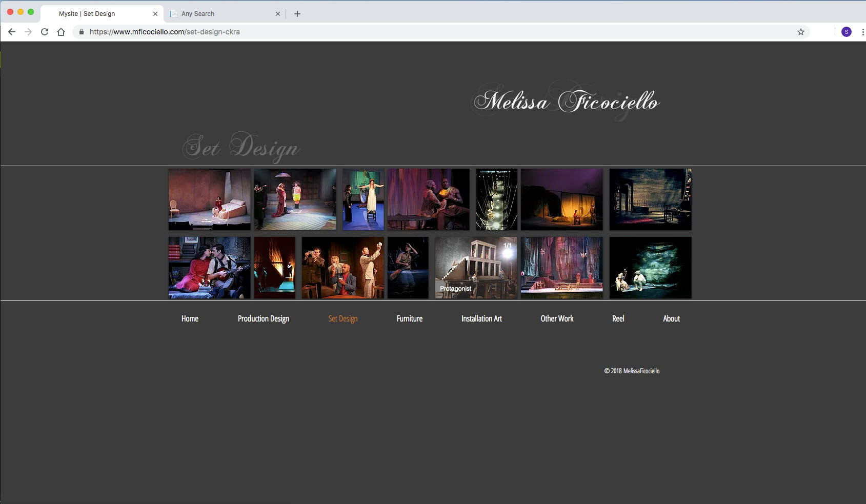View site security lock info

(x=81, y=32)
